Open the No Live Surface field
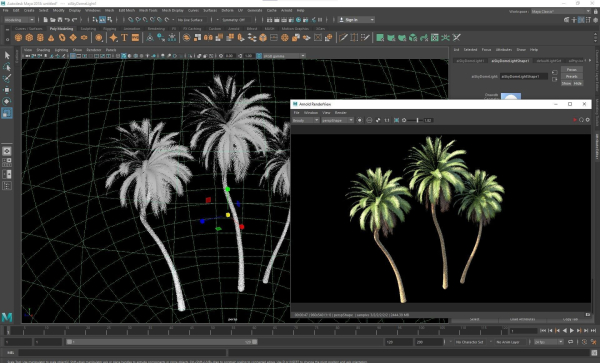The height and width of the screenshot is (363, 600). tap(191, 20)
